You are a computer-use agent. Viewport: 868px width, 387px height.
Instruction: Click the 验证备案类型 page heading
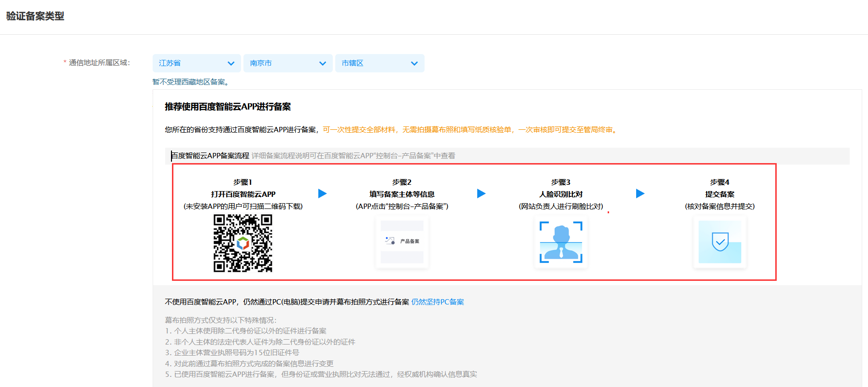35,16
